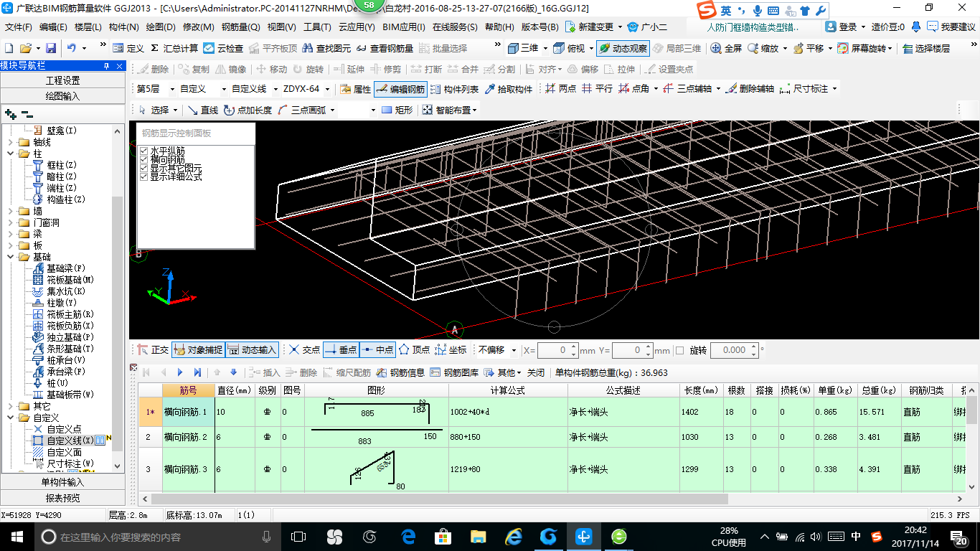
Task: Check the 旋转 rotate checkbox
Action: pos(680,350)
